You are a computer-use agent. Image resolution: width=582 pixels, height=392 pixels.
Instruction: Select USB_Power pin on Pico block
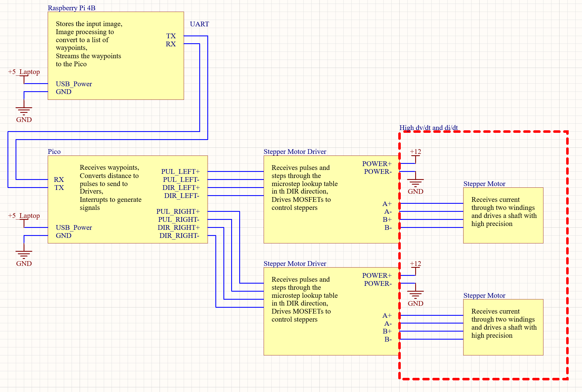(74, 228)
